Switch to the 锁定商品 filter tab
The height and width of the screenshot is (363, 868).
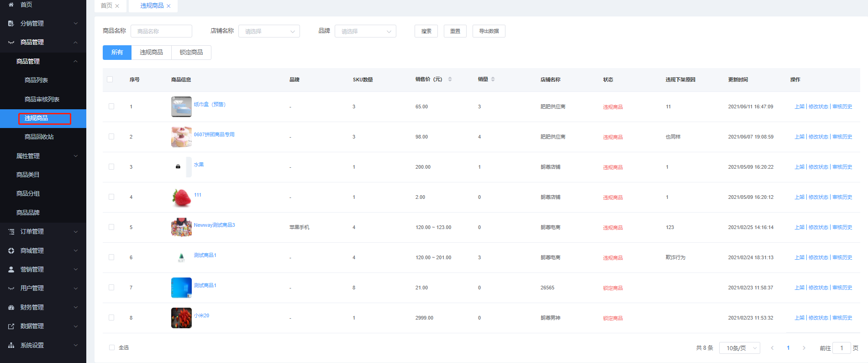tap(191, 53)
